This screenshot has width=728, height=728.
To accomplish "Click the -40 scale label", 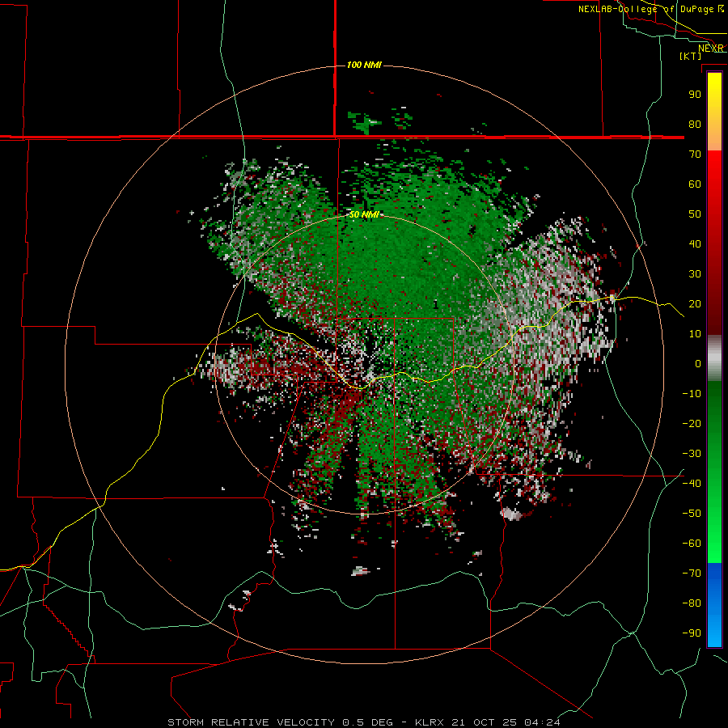I will click(692, 484).
